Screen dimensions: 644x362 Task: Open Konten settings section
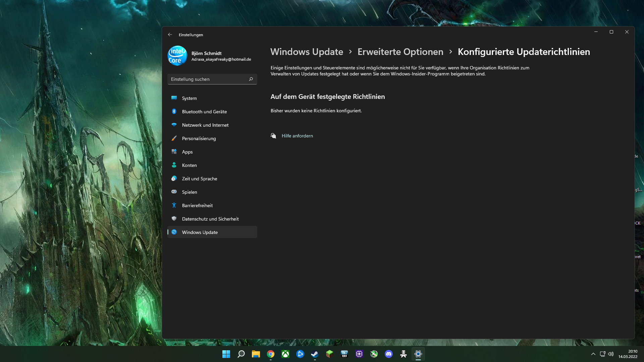click(189, 165)
